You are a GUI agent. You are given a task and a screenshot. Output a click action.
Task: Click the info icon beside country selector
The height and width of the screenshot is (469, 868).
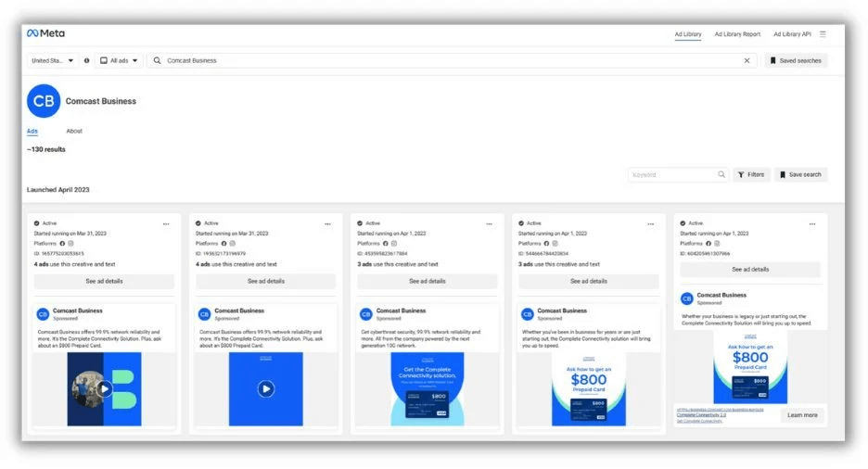[87, 60]
